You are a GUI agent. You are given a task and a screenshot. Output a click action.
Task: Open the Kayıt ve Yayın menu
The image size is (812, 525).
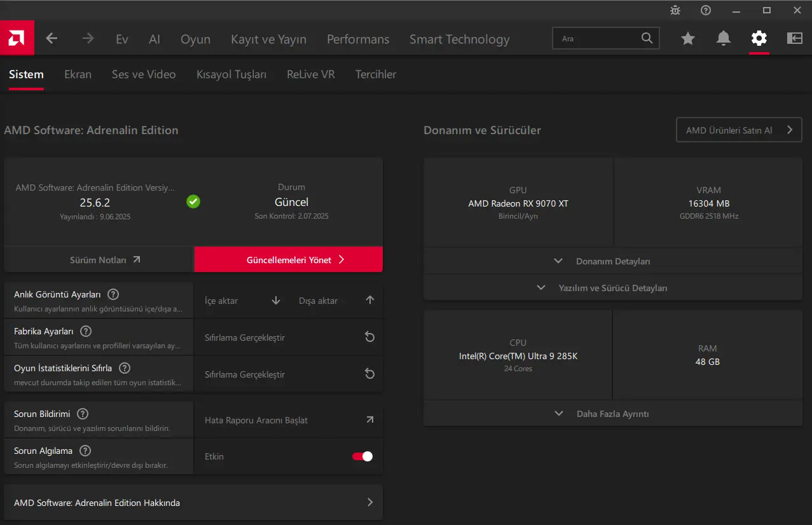(268, 39)
